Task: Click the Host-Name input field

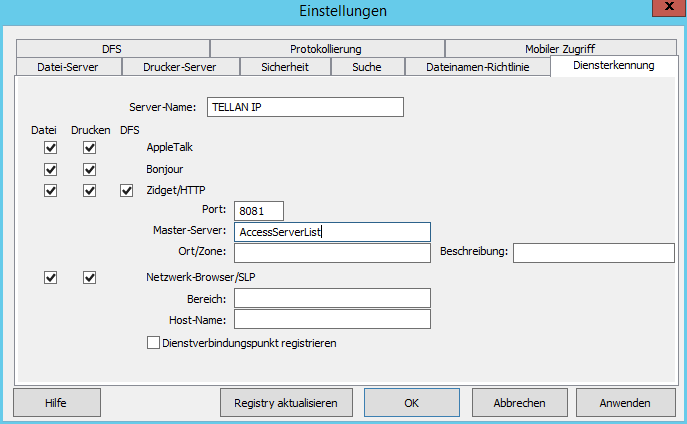Action: coord(333,319)
